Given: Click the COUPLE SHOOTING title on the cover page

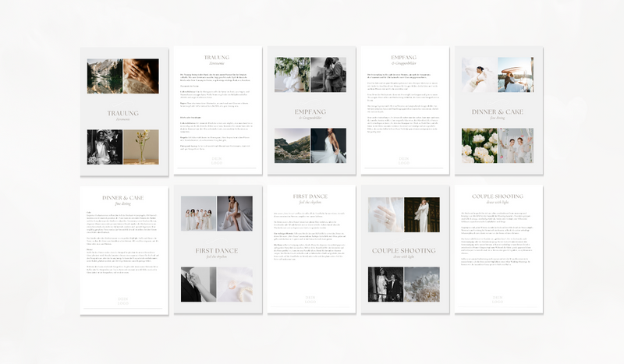Looking at the screenshot, I should pyautogui.click(x=404, y=250).
